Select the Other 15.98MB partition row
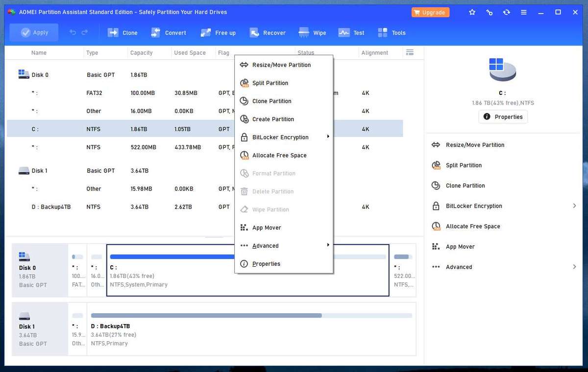Image resolution: width=588 pixels, height=372 pixels. (x=205, y=189)
